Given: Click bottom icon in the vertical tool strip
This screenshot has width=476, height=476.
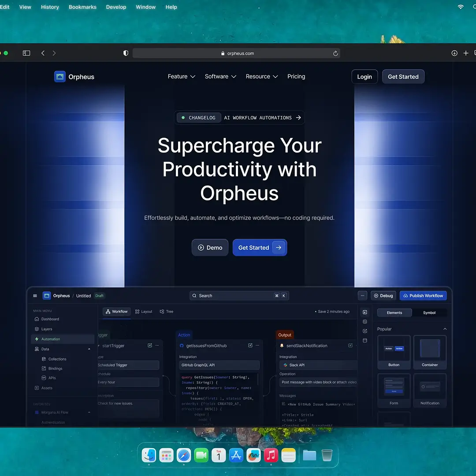Looking at the screenshot, I should tap(365, 341).
